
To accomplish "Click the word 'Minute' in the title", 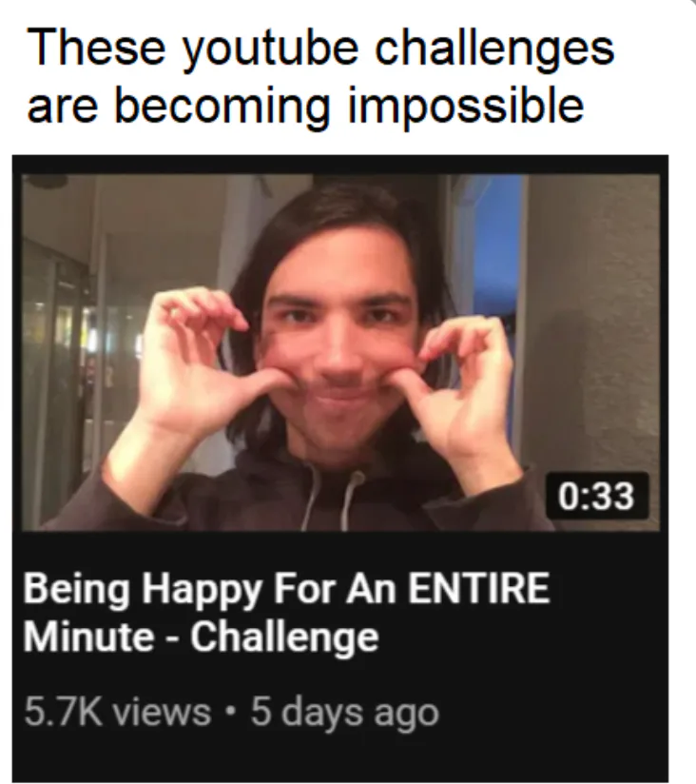I will tap(89, 637).
